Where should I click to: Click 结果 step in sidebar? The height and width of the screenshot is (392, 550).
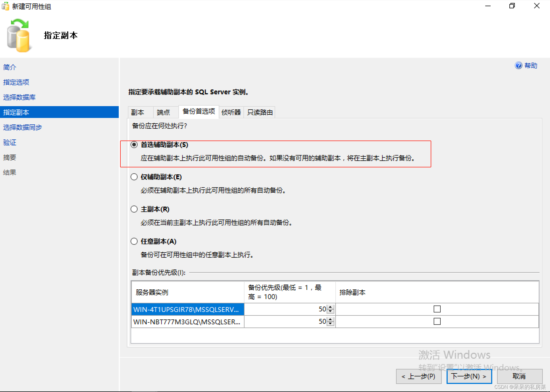10,172
